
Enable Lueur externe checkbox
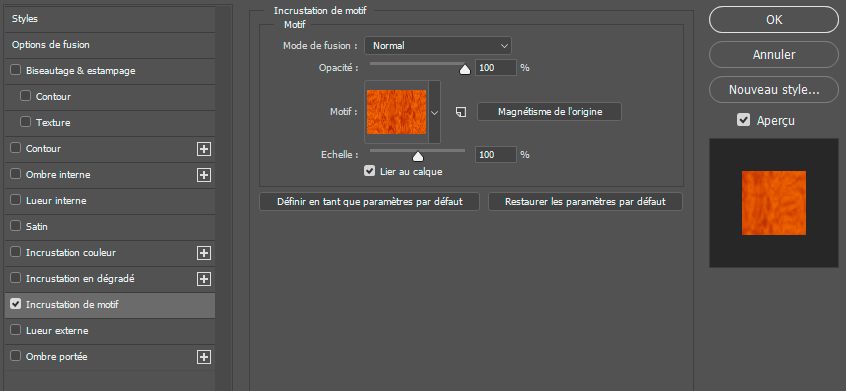(15, 330)
